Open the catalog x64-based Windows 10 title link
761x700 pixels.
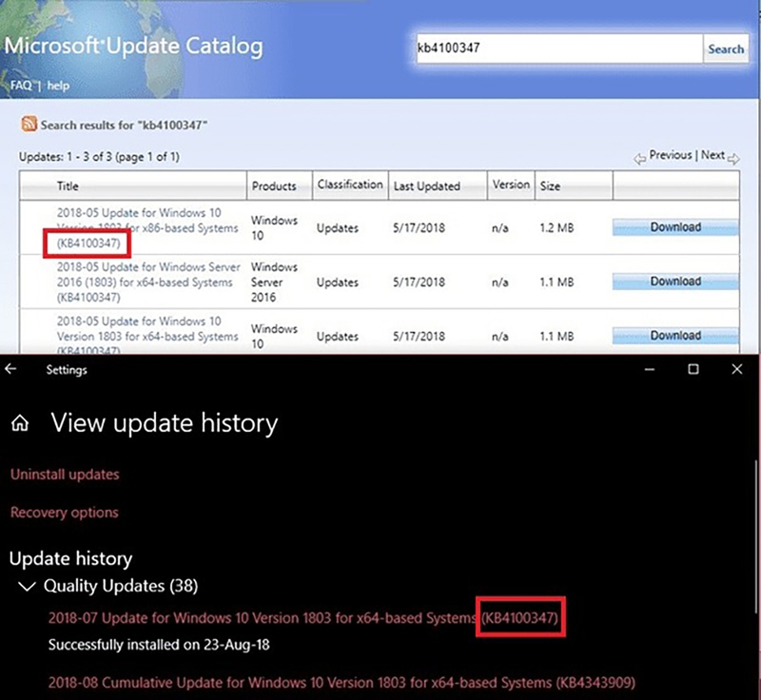pos(147,336)
